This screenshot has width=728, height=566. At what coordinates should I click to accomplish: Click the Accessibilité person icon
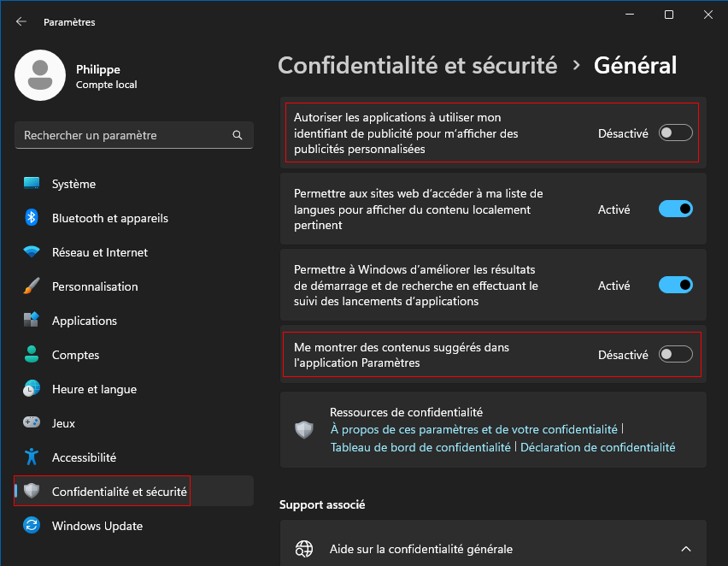point(32,457)
